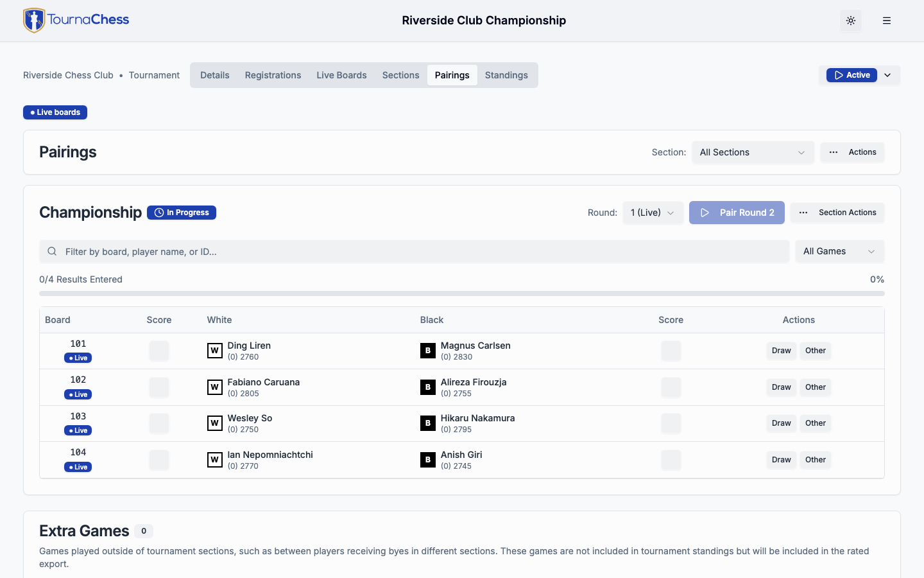Open the Other result menu for board 101

(x=816, y=351)
